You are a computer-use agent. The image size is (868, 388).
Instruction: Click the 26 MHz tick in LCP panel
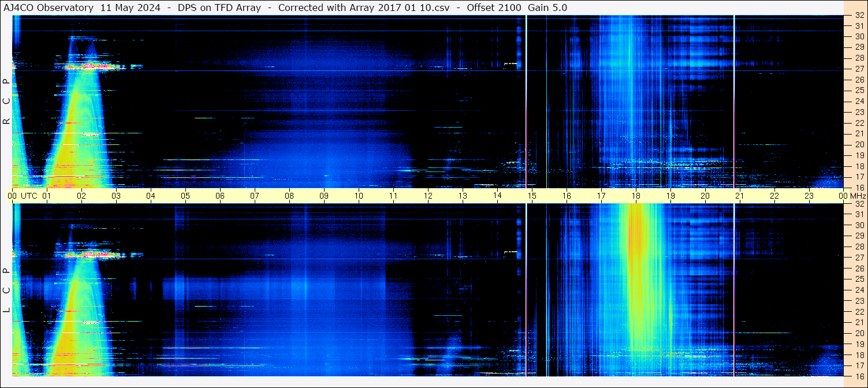click(x=859, y=268)
